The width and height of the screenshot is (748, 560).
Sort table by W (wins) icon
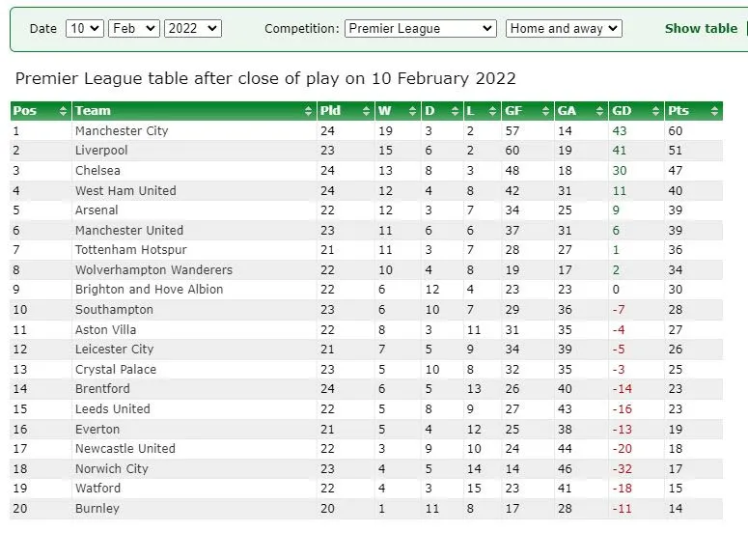click(413, 111)
